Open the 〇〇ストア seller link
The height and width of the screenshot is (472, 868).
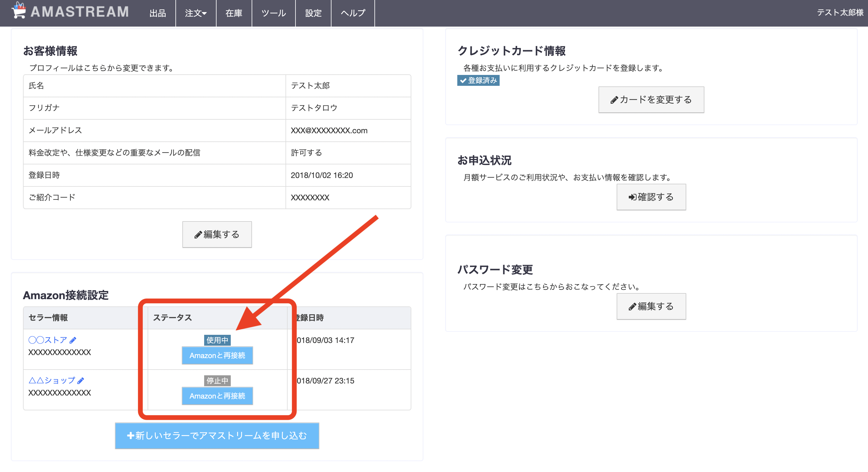[48, 340]
